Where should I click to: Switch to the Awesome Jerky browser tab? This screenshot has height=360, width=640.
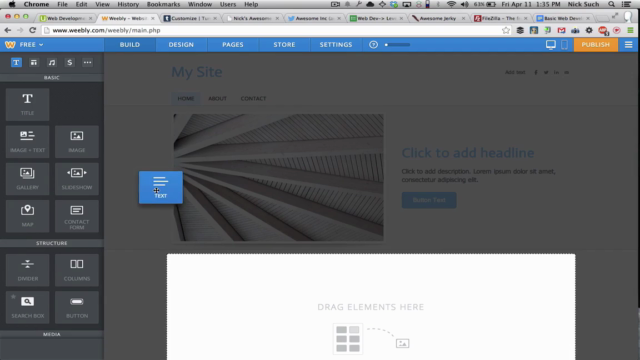click(x=438, y=18)
